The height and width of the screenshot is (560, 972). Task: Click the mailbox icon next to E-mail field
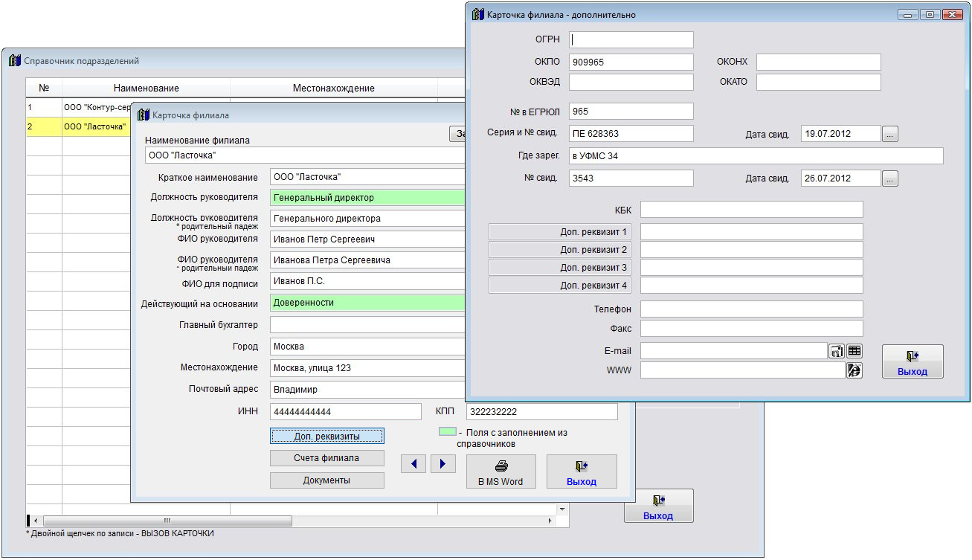[x=837, y=351]
